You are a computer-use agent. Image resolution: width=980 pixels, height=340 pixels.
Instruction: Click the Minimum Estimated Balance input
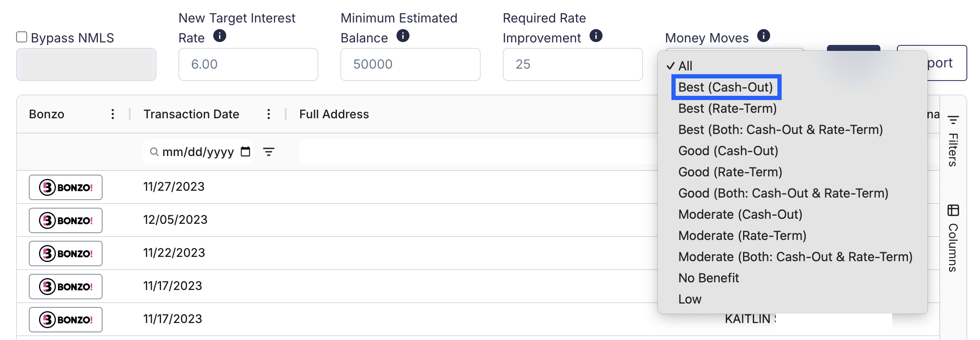(x=410, y=64)
